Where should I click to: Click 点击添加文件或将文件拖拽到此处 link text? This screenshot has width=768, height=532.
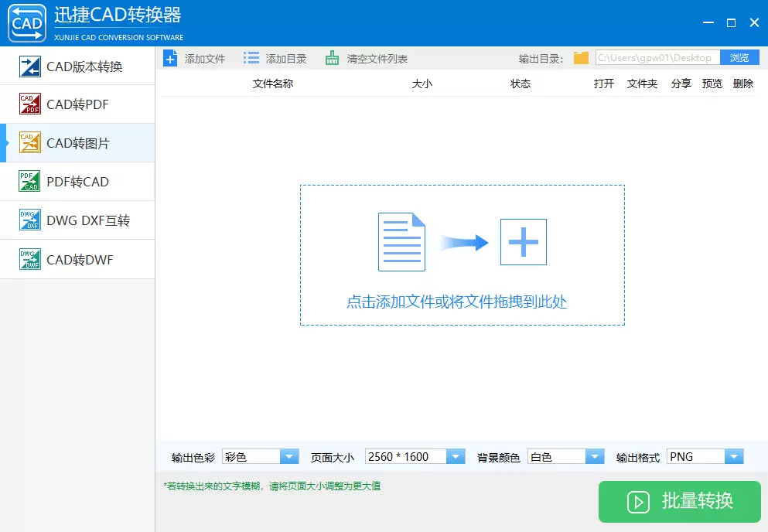(x=456, y=302)
